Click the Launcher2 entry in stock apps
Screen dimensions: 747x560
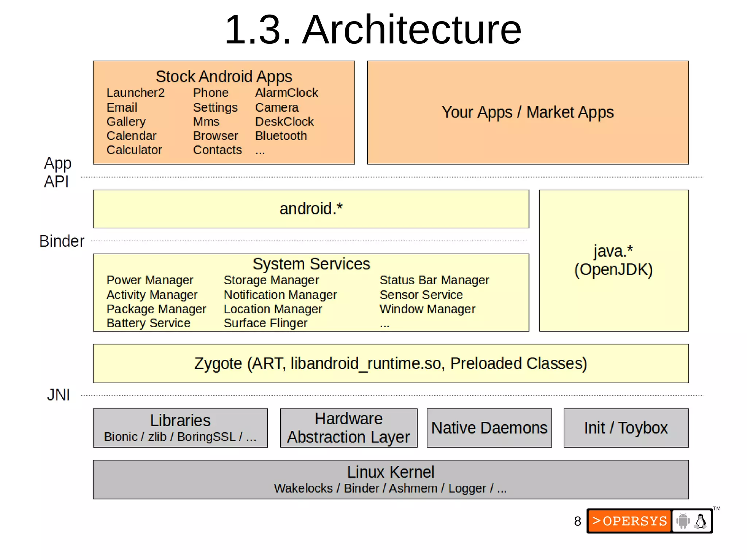tap(135, 93)
